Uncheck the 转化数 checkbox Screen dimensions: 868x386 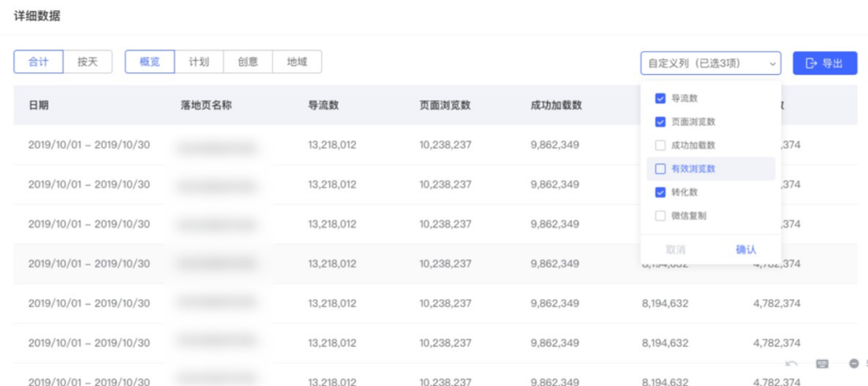[x=660, y=192]
